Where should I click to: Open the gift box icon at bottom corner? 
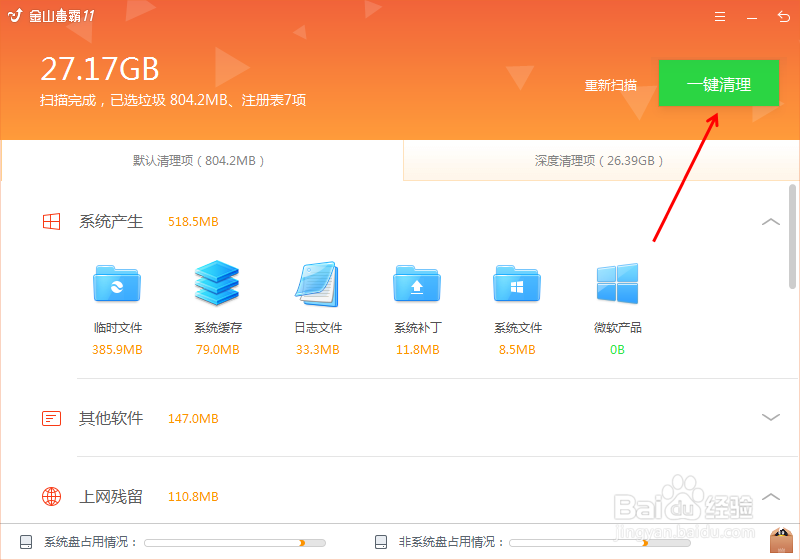point(781,541)
